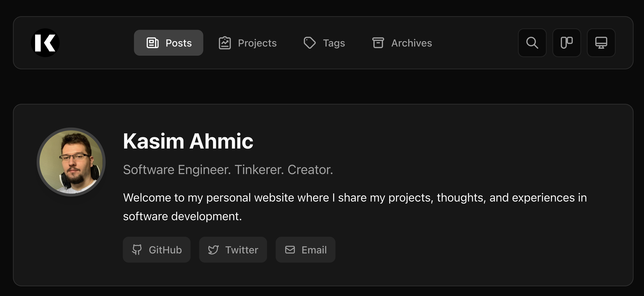Image resolution: width=644 pixels, height=296 pixels.
Task: Click Kasim Ahmic's profile photo
Action: point(71,162)
